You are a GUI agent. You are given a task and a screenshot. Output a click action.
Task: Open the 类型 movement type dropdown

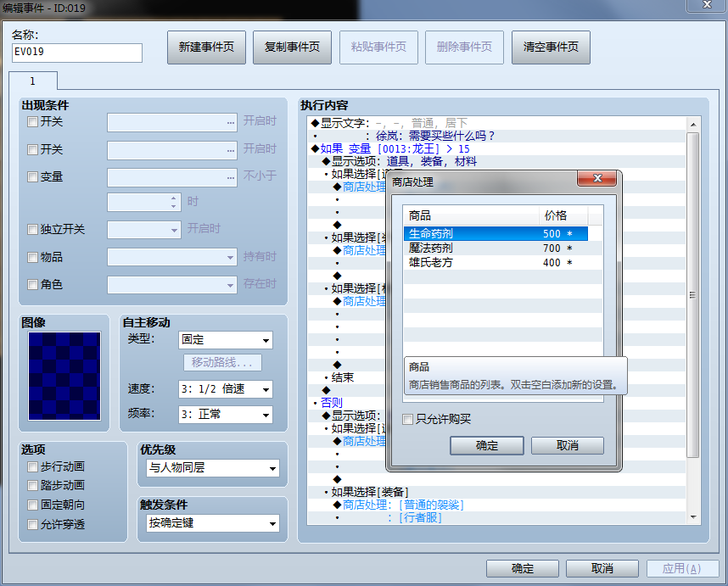226,340
